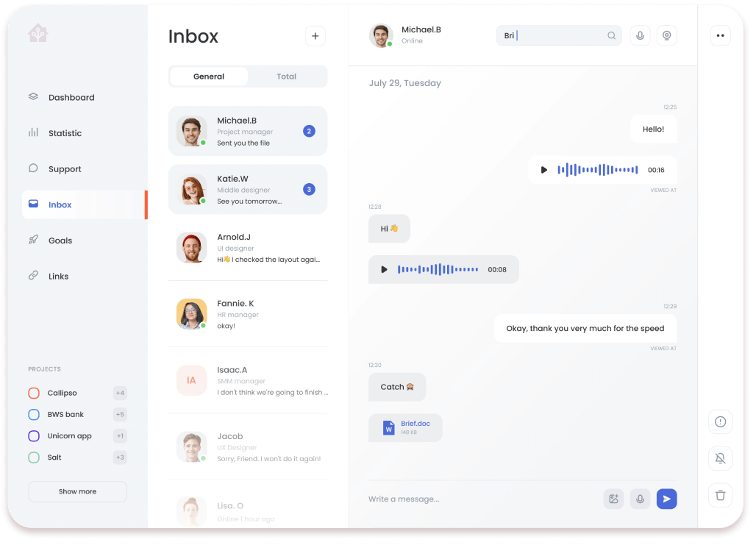Click the trash delete icon in right panel
The width and height of the screenshot is (756, 545).
tap(720, 495)
